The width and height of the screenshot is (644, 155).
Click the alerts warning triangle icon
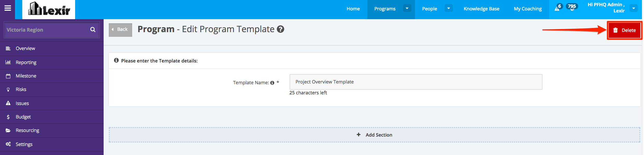(x=557, y=9)
